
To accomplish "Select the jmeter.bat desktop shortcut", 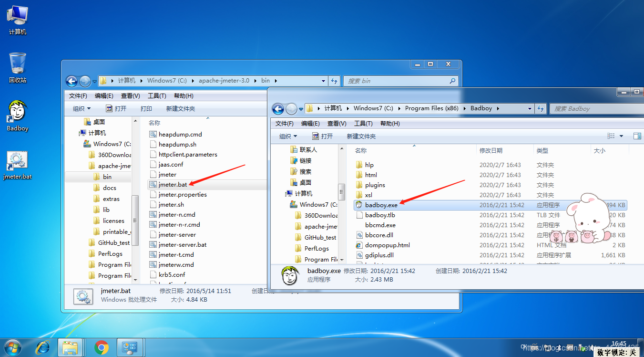I will click(x=17, y=165).
